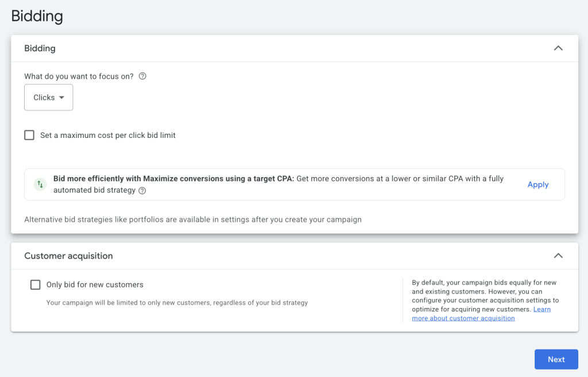Click the 'Only bid for new customers' label
Screen dimensions: 588x377
point(95,285)
